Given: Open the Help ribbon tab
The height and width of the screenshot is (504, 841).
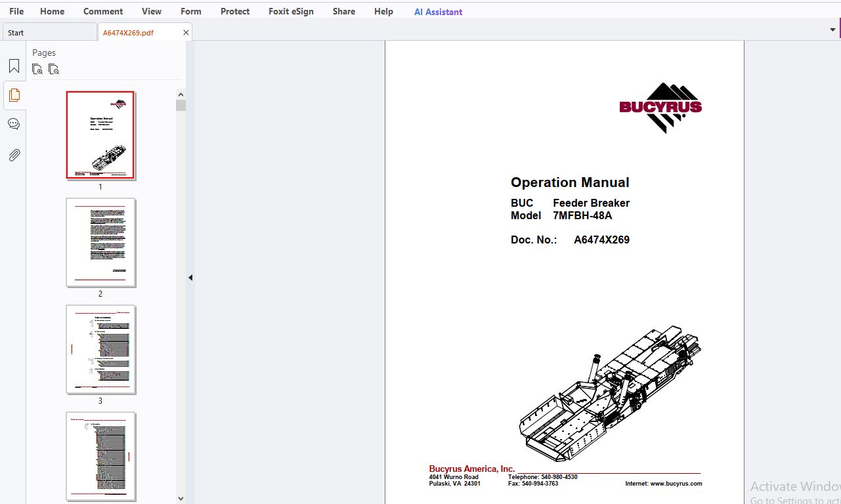Looking at the screenshot, I should [383, 11].
